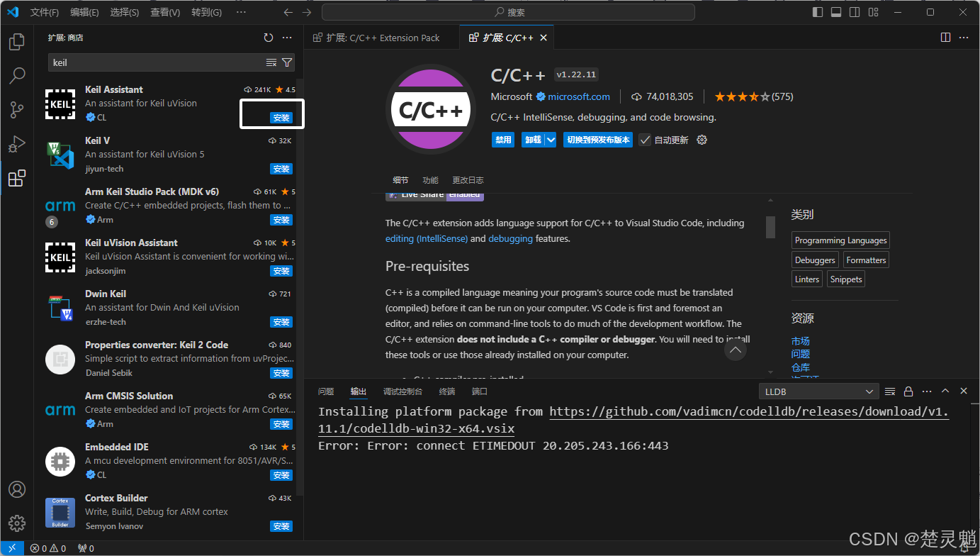
Task: Expand the 卸载 dropdown arrow
Action: (551, 140)
